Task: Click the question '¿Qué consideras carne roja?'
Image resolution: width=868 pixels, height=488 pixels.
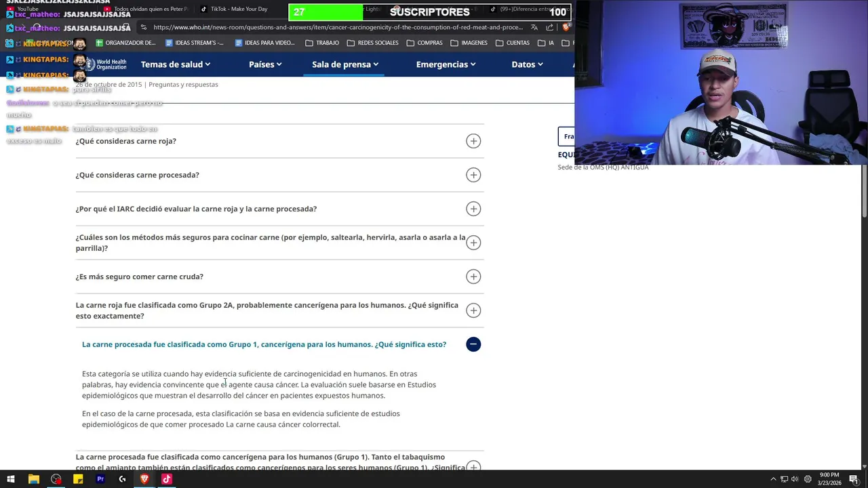Action: pos(126,141)
